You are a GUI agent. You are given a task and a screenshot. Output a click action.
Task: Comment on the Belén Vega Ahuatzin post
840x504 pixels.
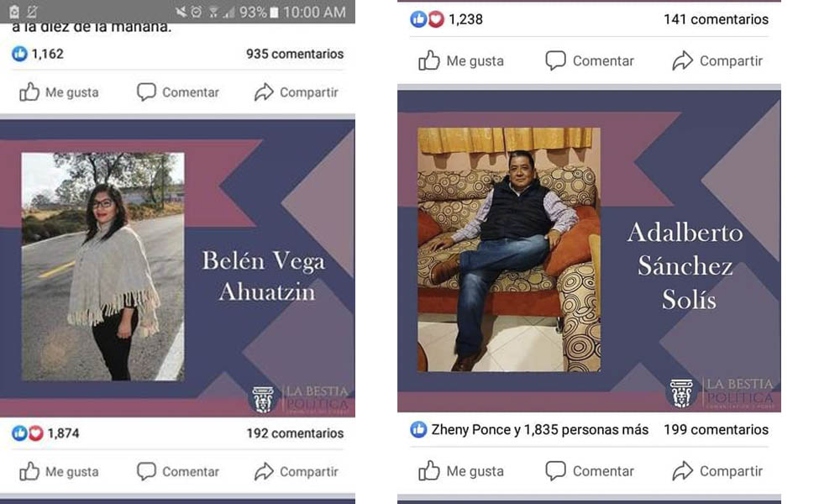(x=178, y=471)
